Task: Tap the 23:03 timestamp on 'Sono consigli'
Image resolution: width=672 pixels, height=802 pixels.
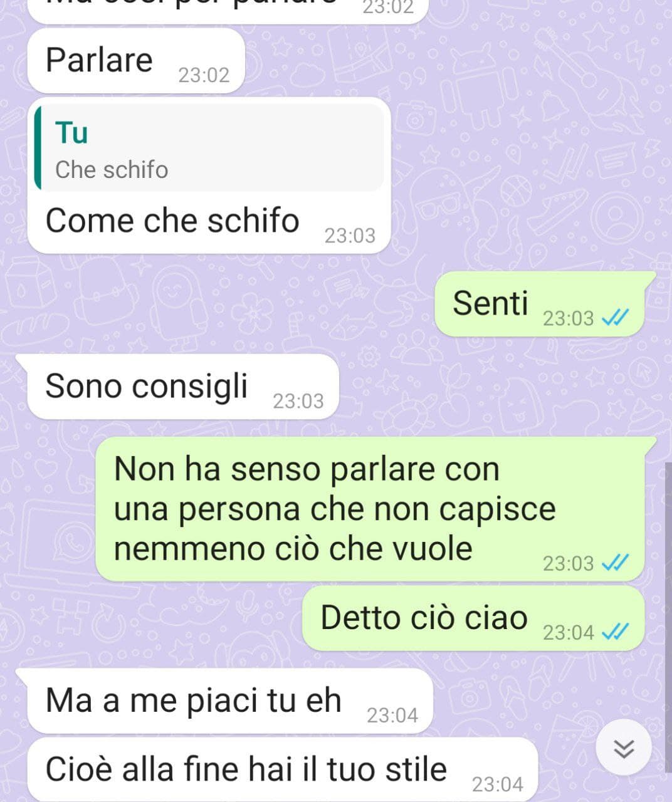Action: [x=298, y=401]
